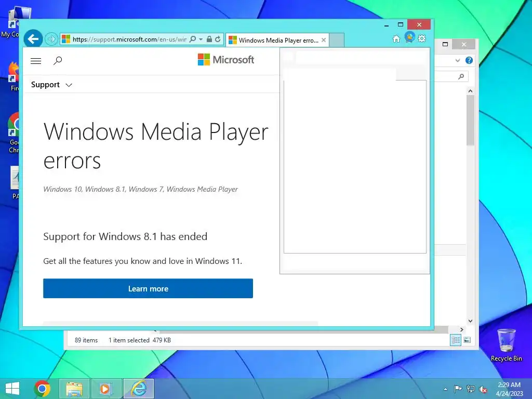Image resolution: width=532 pixels, height=399 pixels.
Task: Open the address bar autocomplete dropdown arrow
Action: point(201,39)
